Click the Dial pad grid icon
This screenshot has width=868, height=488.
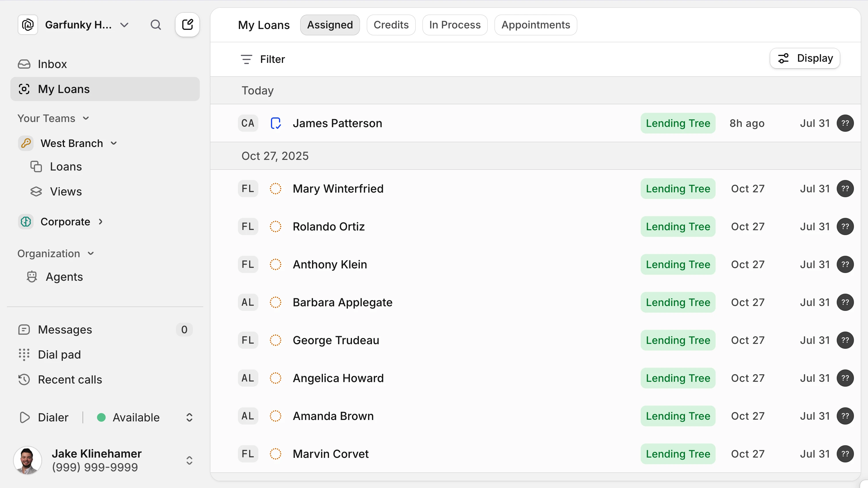[x=24, y=355]
